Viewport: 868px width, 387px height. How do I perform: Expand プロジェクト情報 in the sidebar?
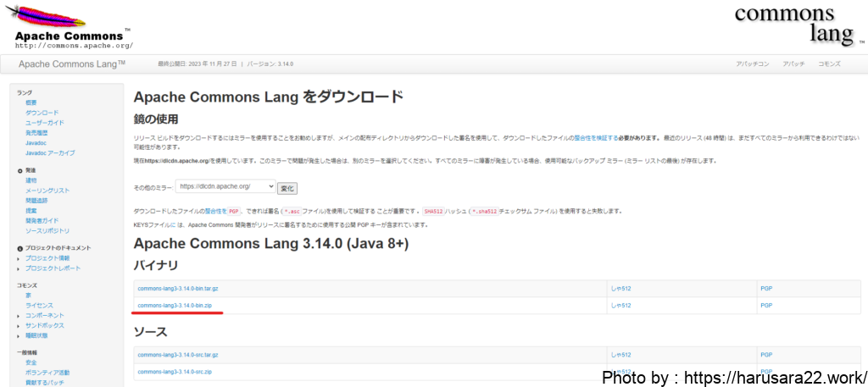coord(52,258)
